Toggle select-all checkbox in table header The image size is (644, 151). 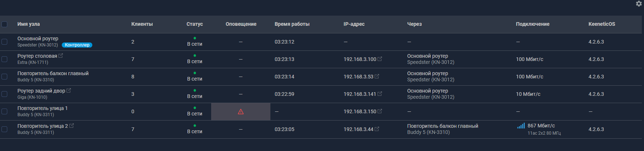[x=4, y=24]
